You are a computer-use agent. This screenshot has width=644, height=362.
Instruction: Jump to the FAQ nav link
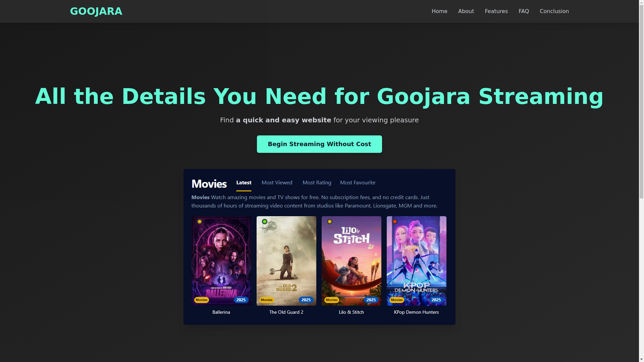(524, 11)
